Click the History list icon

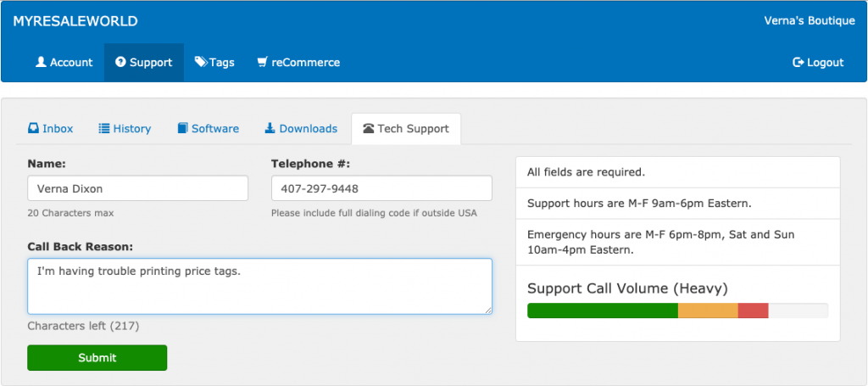104,129
